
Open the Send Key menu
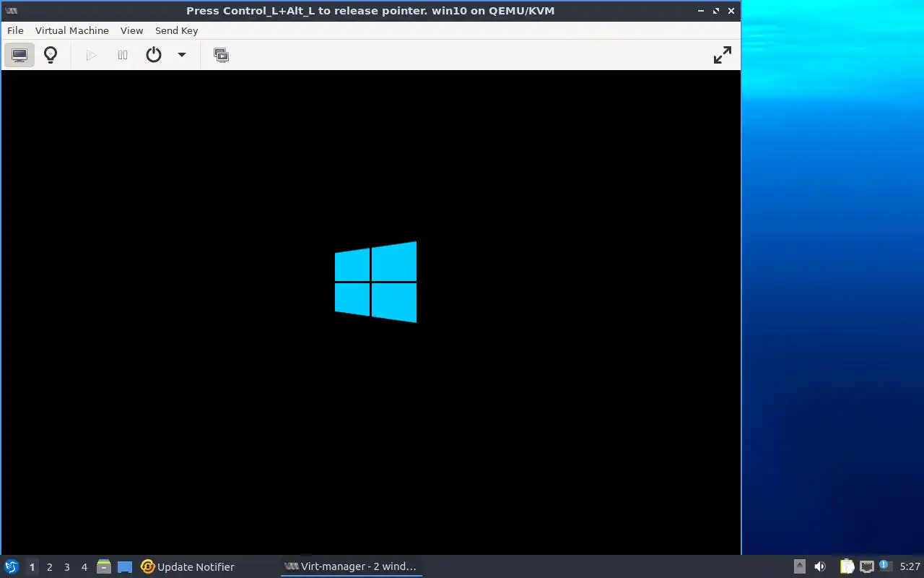pos(176,30)
